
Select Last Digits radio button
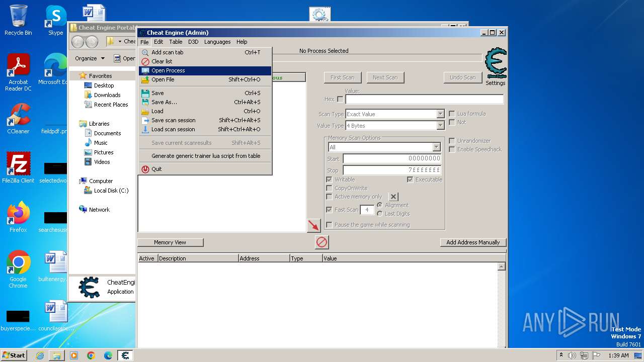[x=380, y=214]
